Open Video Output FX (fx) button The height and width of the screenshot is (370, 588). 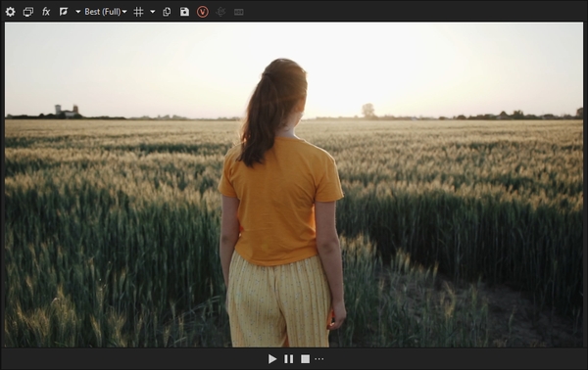46,12
